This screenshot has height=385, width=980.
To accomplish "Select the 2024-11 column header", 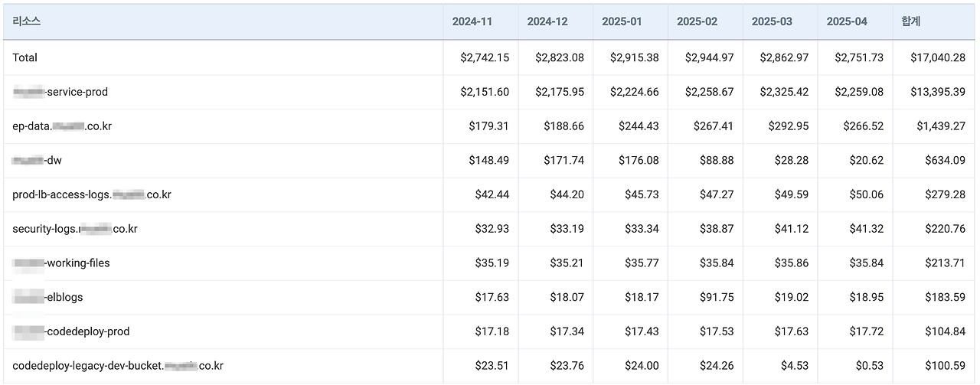I will 472,21.
